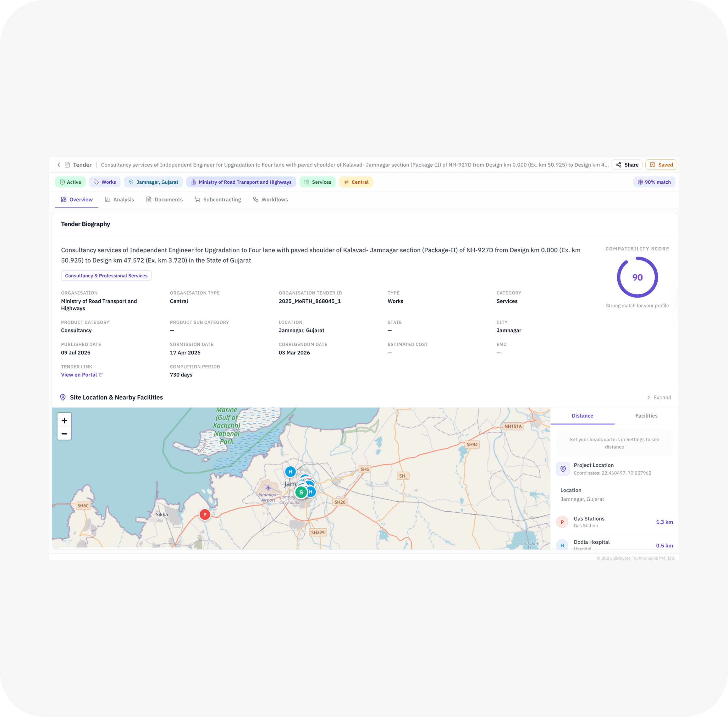Open the Analysis tab
Screen dimensions: 728x717
pyautogui.click(x=119, y=200)
